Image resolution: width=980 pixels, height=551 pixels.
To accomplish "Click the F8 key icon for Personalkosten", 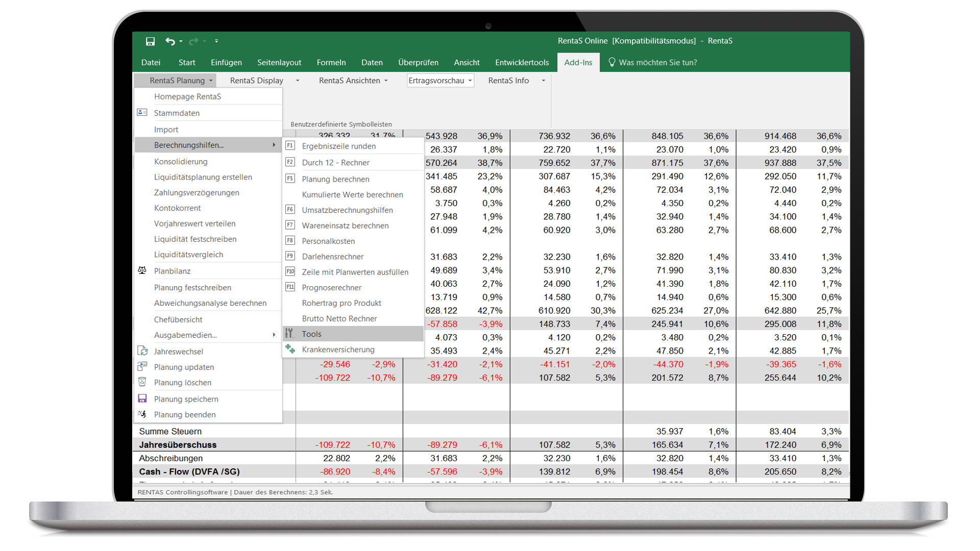I will 290,240.
